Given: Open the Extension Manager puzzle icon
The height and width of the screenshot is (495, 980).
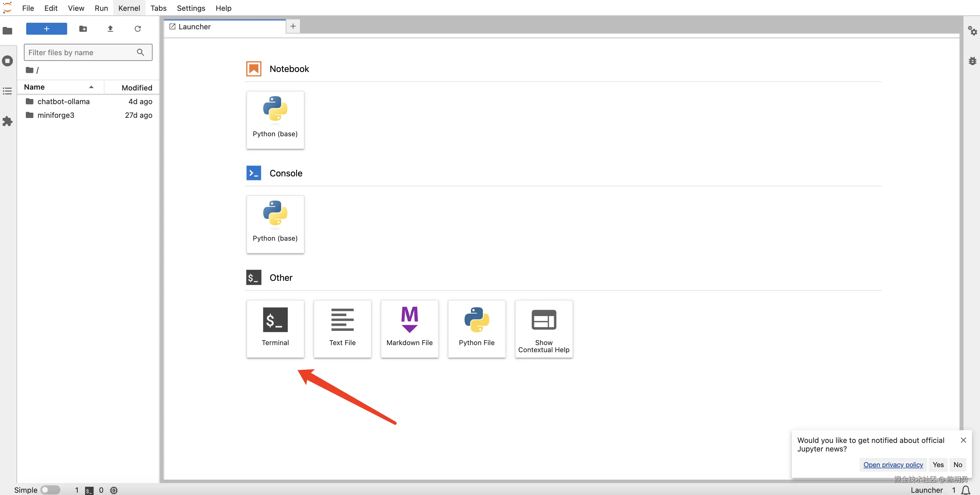Looking at the screenshot, I should coord(8,121).
